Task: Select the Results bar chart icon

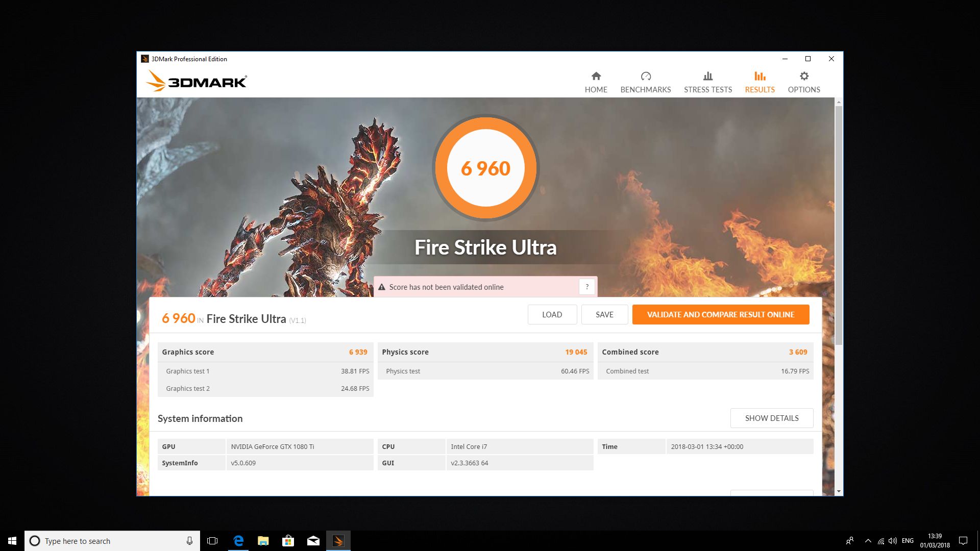Action: (759, 77)
